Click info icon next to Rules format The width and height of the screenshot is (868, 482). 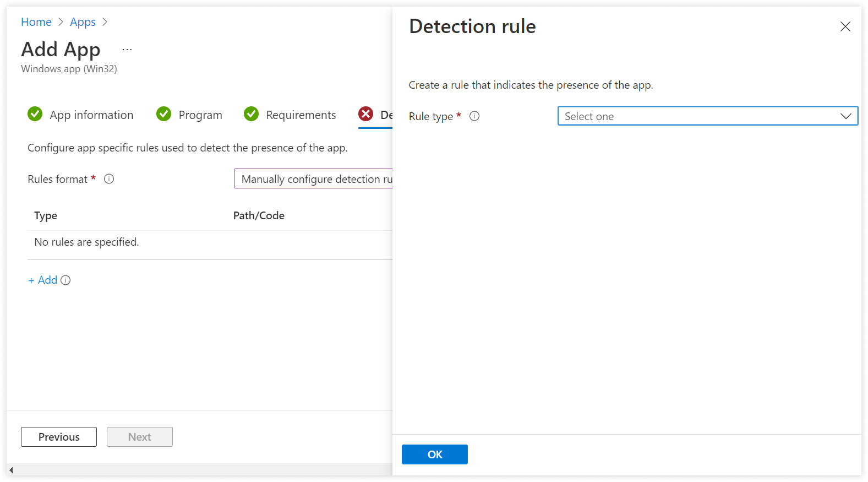pos(109,179)
